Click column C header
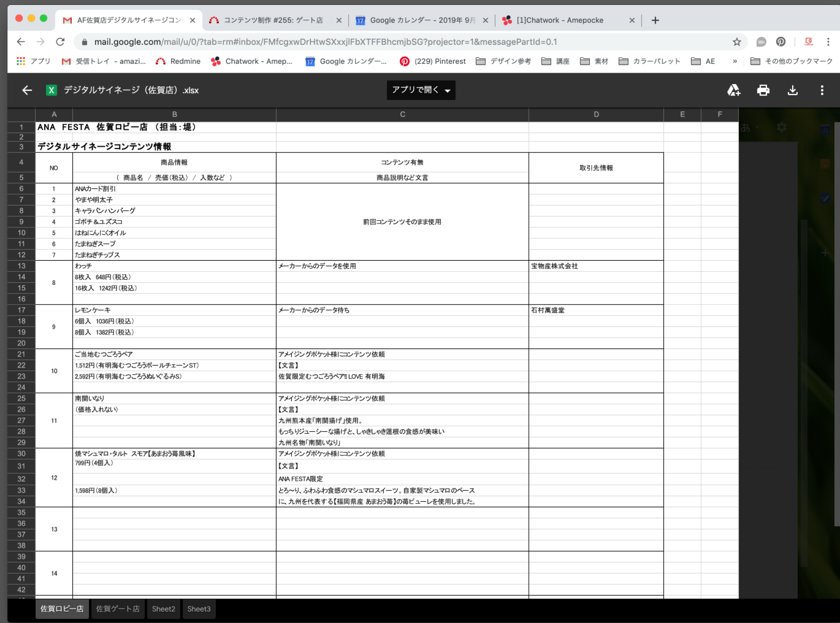This screenshot has width=840, height=623. (402, 114)
